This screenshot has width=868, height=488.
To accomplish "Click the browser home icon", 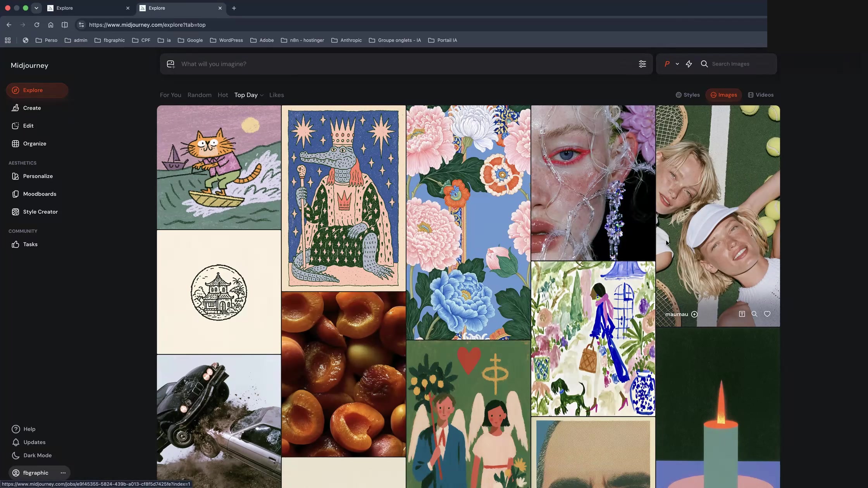I will [51, 25].
